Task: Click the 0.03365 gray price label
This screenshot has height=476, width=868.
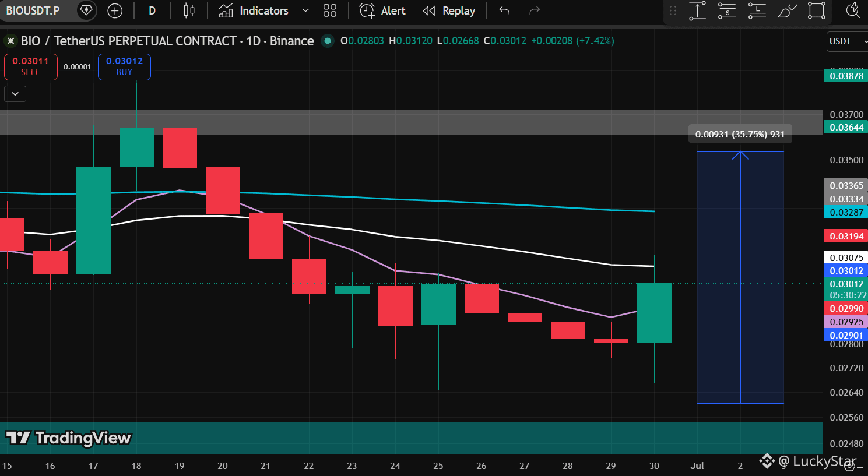Action: (846, 186)
